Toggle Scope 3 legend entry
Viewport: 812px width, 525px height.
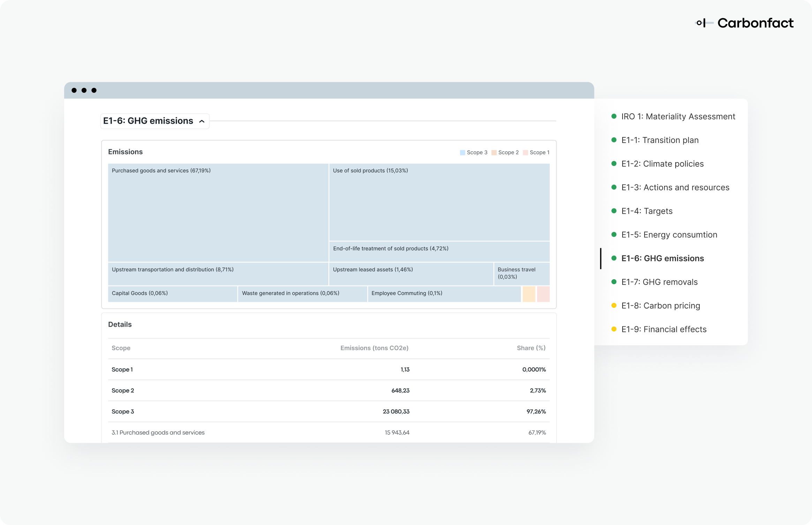click(x=473, y=152)
